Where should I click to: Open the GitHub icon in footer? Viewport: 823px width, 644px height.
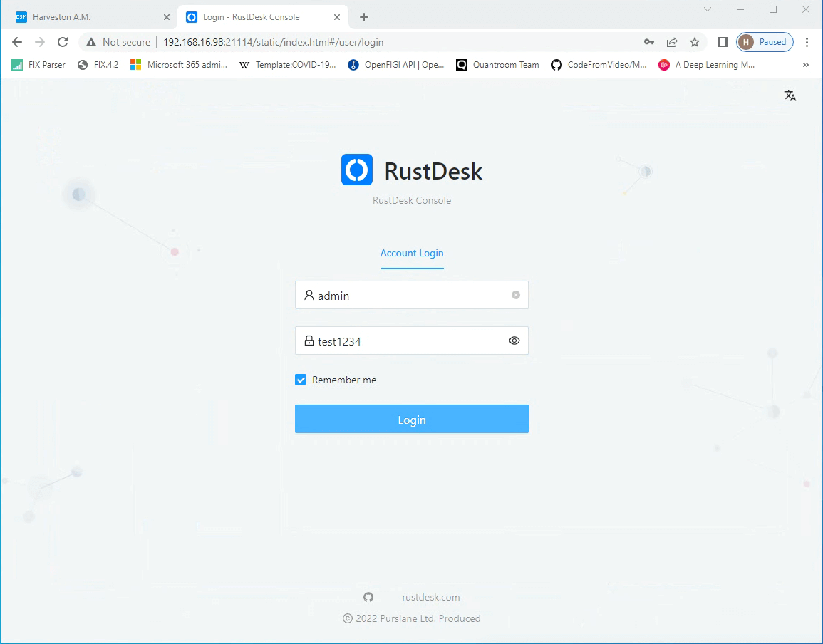(x=368, y=597)
